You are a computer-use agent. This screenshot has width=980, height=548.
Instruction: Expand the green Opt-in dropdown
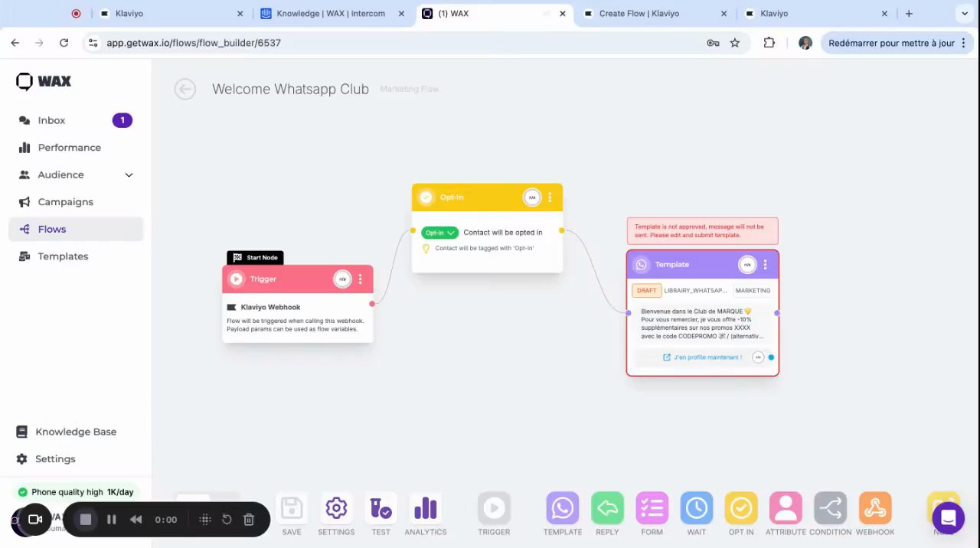coord(439,233)
